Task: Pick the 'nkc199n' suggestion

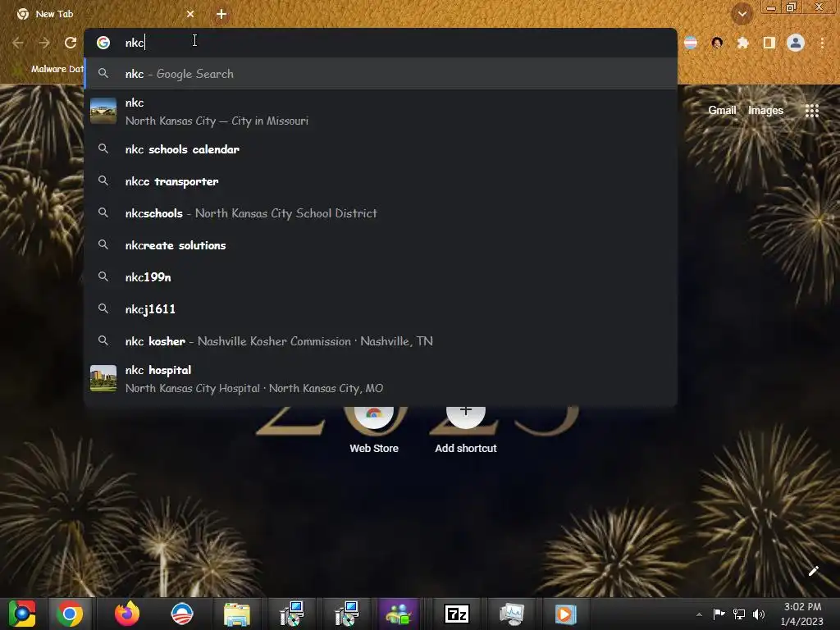Action: point(381,277)
